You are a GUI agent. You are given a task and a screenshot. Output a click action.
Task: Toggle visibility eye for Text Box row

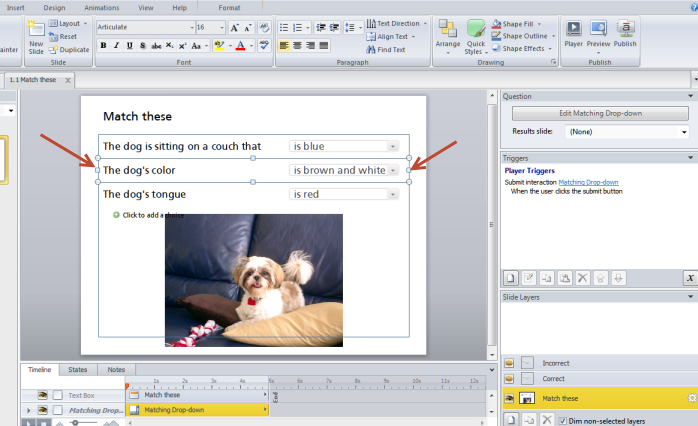[x=43, y=395]
